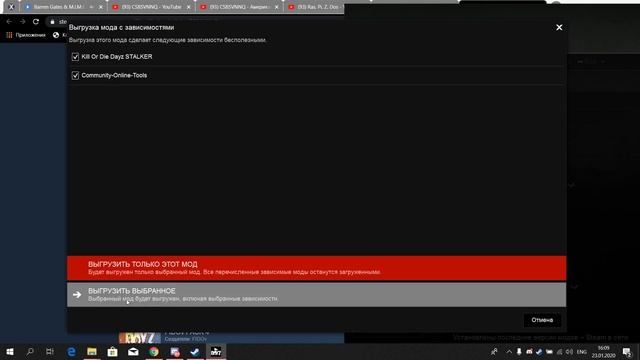Open the taskbar clock and date
This screenshot has height=360, width=640.
point(604,351)
